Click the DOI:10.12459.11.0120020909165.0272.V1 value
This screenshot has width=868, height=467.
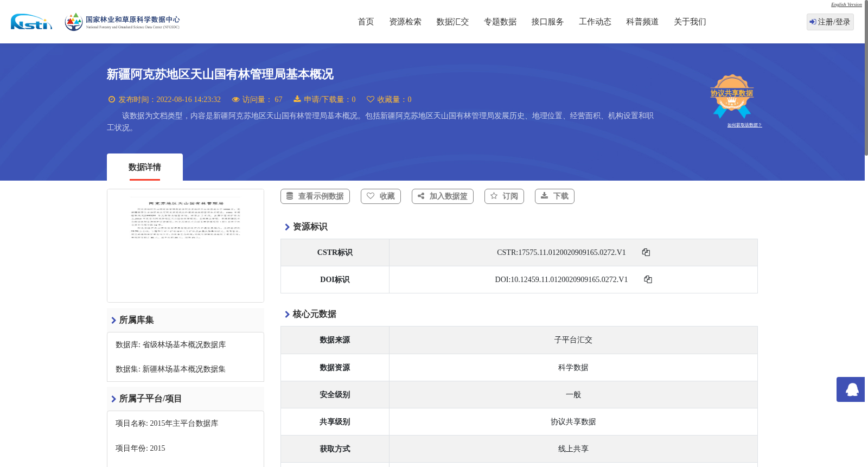coord(561,279)
